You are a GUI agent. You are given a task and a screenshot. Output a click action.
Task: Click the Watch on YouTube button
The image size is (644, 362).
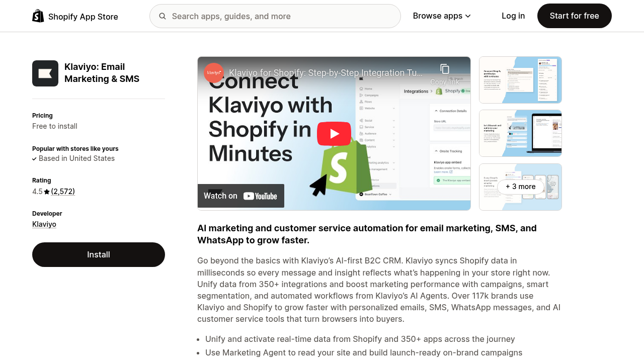240,196
